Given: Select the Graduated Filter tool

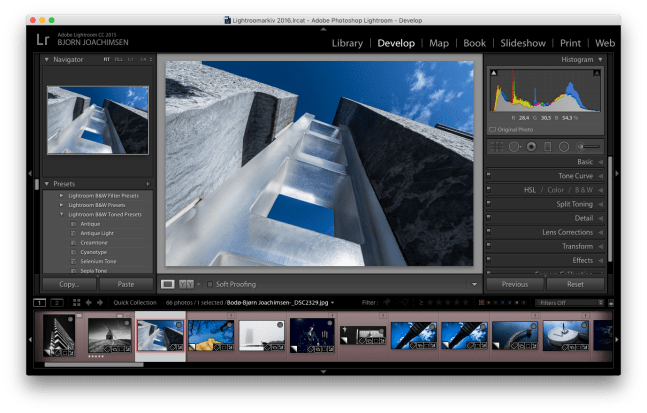Looking at the screenshot, I should (x=548, y=147).
